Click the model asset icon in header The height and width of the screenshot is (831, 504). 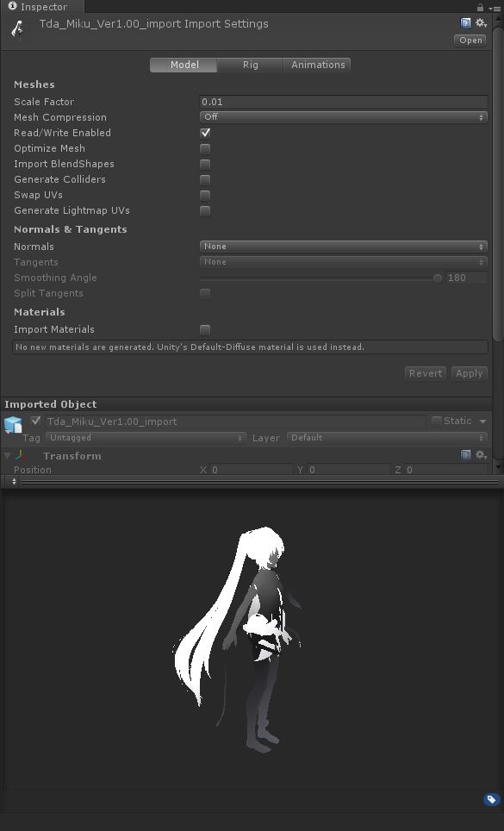click(x=18, y=29)
